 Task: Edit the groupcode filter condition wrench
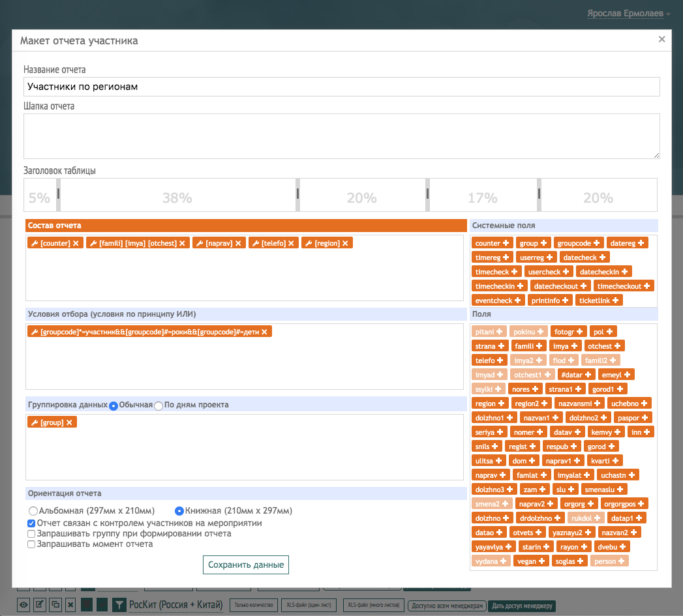34,332
